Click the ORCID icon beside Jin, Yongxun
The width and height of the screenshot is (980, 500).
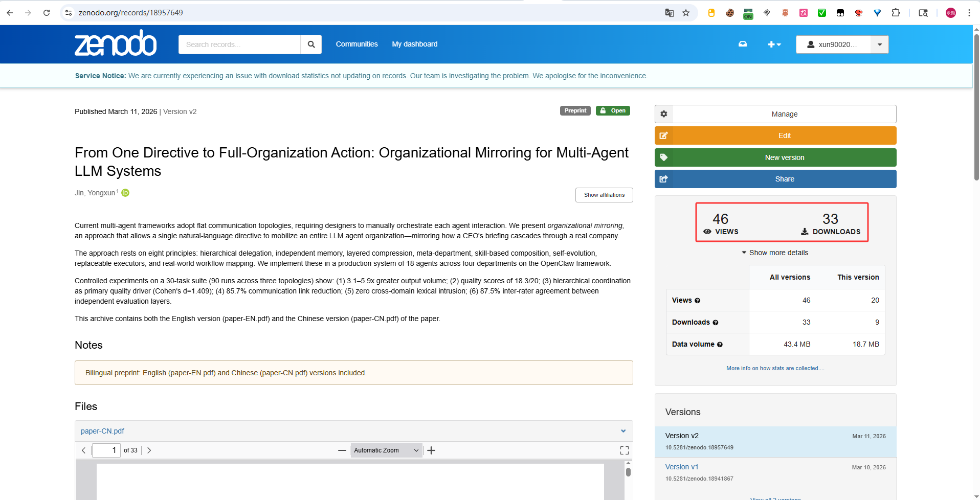coord(125,193)
